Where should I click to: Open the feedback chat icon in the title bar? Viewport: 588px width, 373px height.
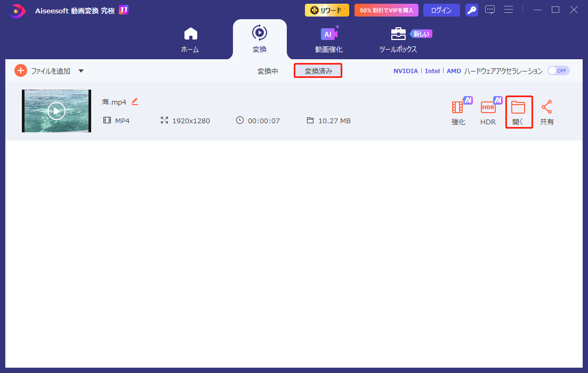point(490,10)
